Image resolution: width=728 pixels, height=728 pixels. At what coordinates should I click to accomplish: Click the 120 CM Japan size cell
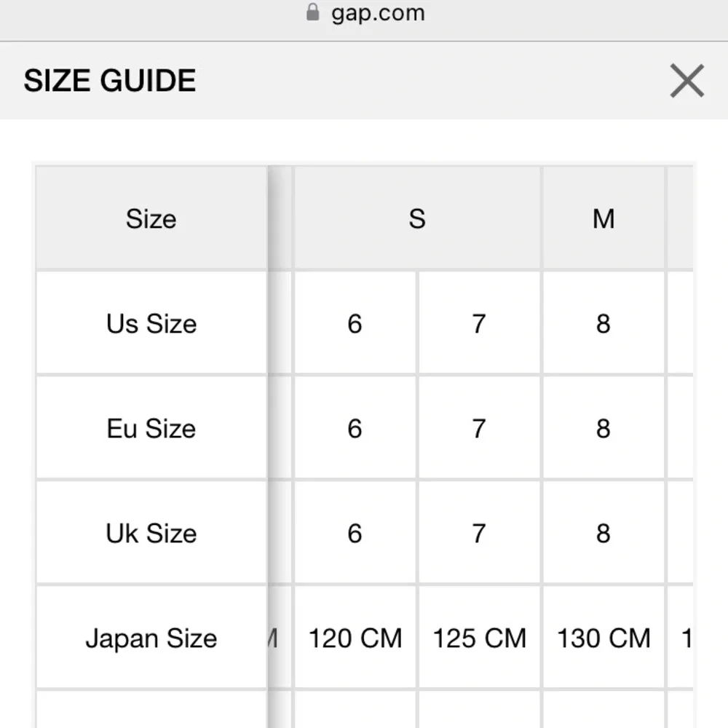coord(355,638)
